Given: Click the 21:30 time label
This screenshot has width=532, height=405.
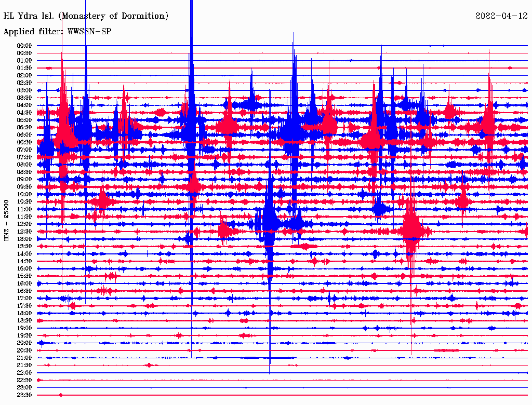Looking at the screenshot, I should click(24, 366).
